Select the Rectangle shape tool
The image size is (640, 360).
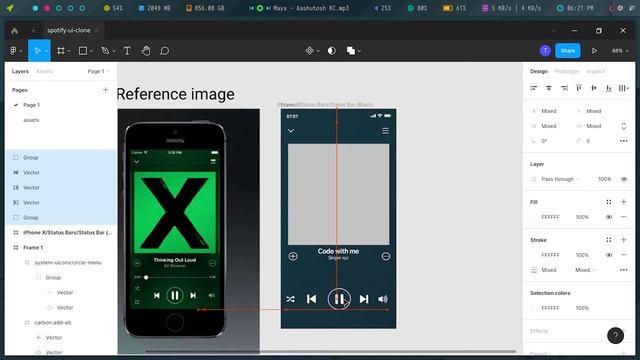point(83,51)
